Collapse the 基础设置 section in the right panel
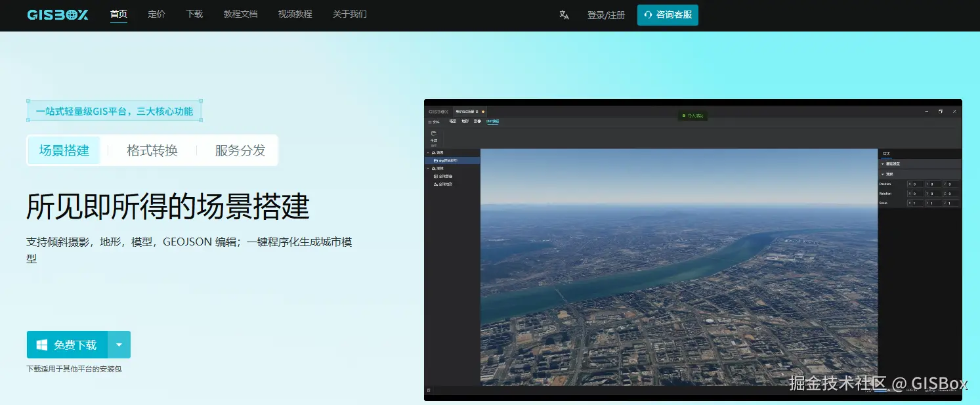980x405 pixels. [883, 164]
